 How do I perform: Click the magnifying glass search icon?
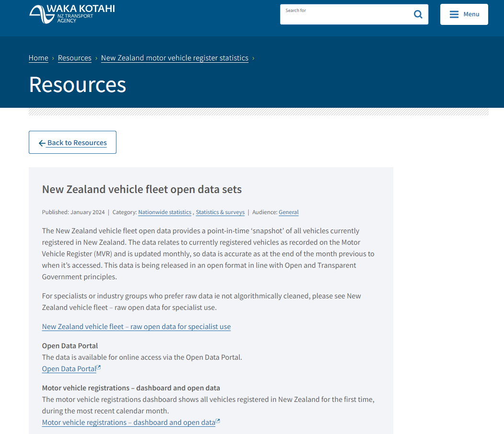[x=418, y=14]
